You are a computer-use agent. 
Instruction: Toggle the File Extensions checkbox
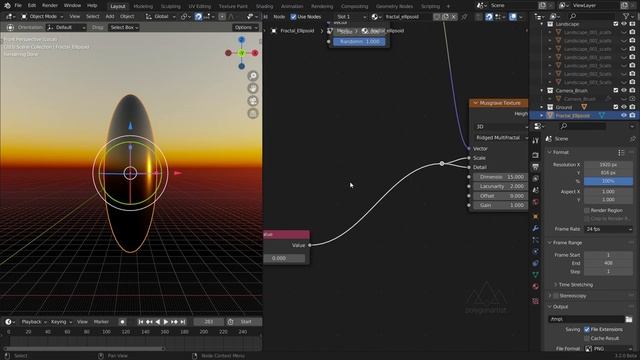(587, 329)
